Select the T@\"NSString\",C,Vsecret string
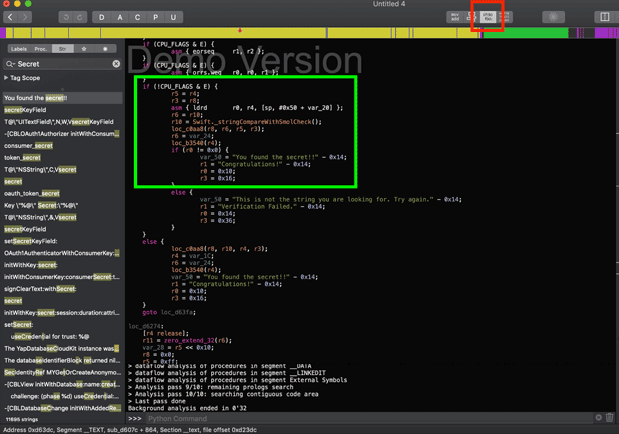619x434 pixels. [x=62, y=169]
